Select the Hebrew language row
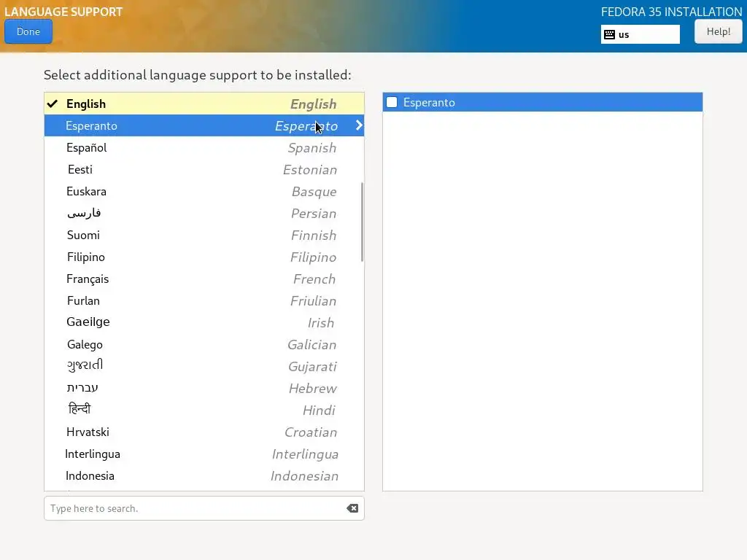The width and height of the screenshot is (747, 560). pyautogui.click(x=204, y=388)
